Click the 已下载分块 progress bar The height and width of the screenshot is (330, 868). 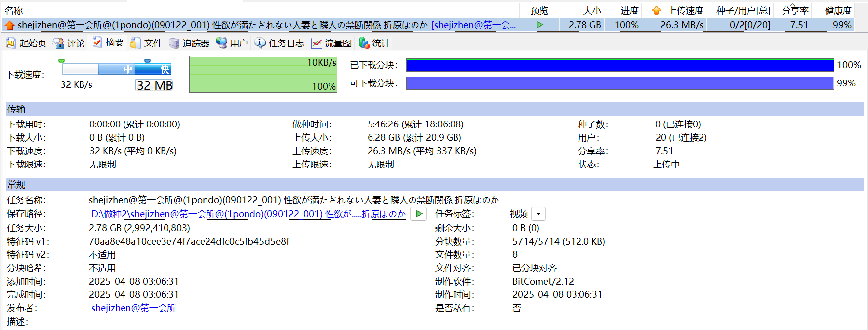(x=620, y=65)
